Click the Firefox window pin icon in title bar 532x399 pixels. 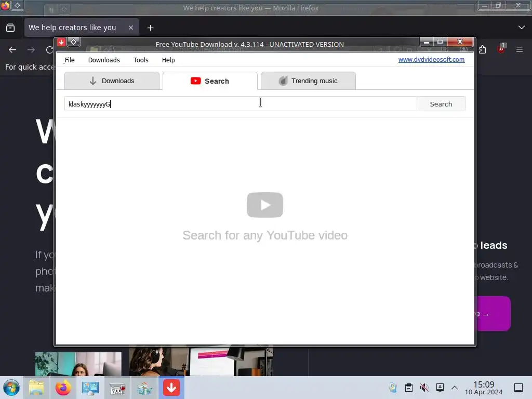point(17,5)
